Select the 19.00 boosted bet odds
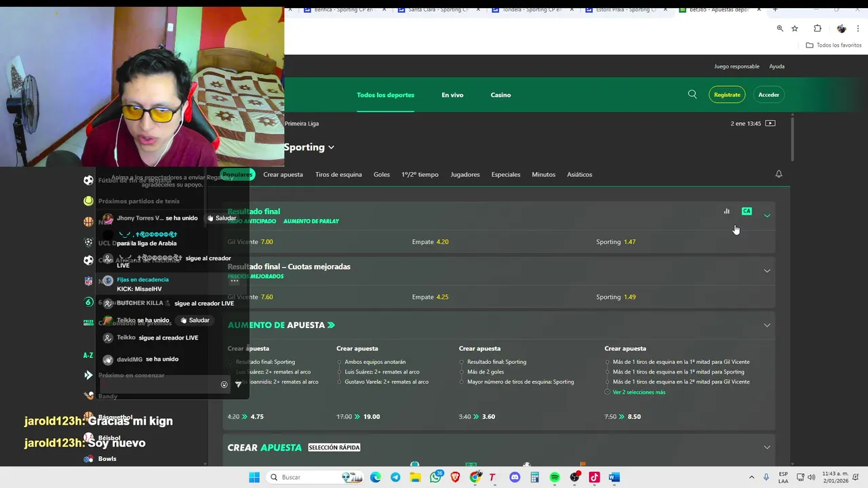 [x=371, y=417]
